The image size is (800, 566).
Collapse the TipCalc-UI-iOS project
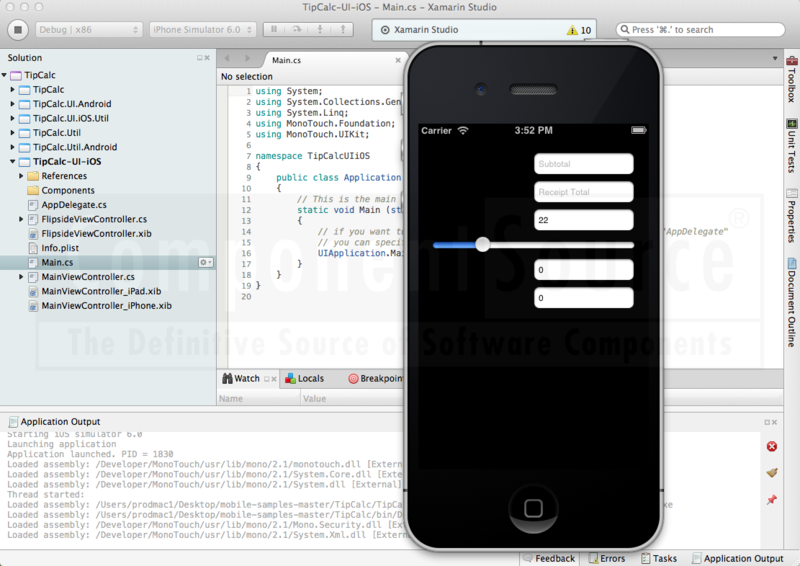13,161
